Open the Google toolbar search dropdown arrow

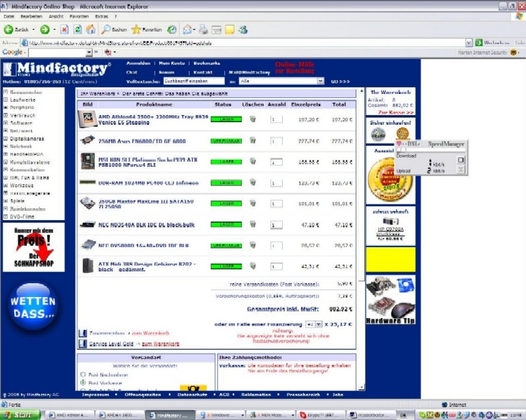coord(89,53)
